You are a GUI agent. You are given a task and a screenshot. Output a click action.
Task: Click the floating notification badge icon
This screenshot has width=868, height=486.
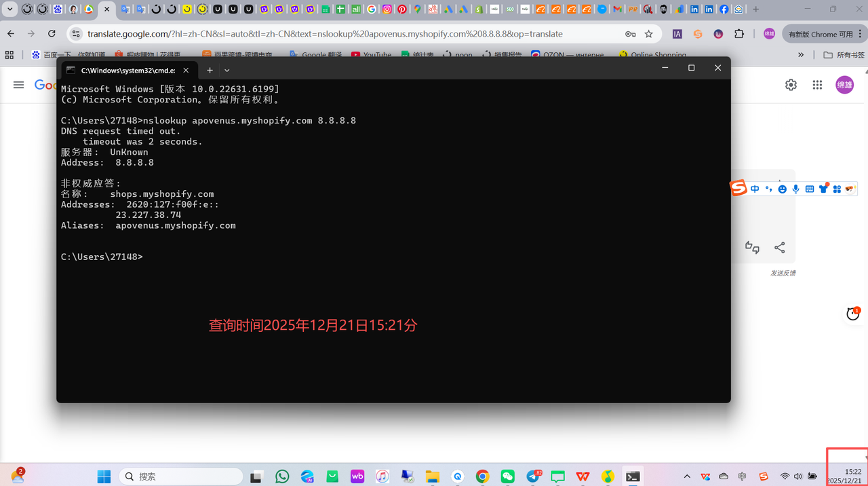point(853,314)
